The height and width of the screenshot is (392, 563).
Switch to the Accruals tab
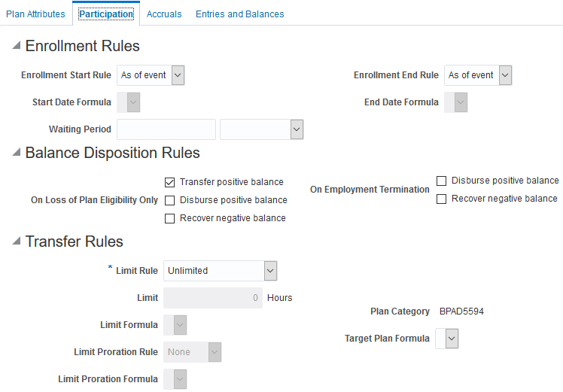click(x=164, y=14)
